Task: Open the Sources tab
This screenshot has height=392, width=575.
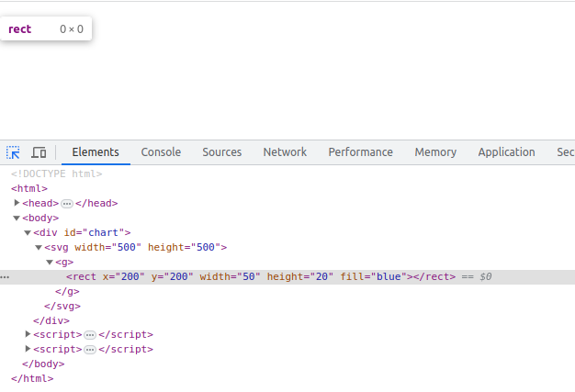Action: tap(221, 152)
